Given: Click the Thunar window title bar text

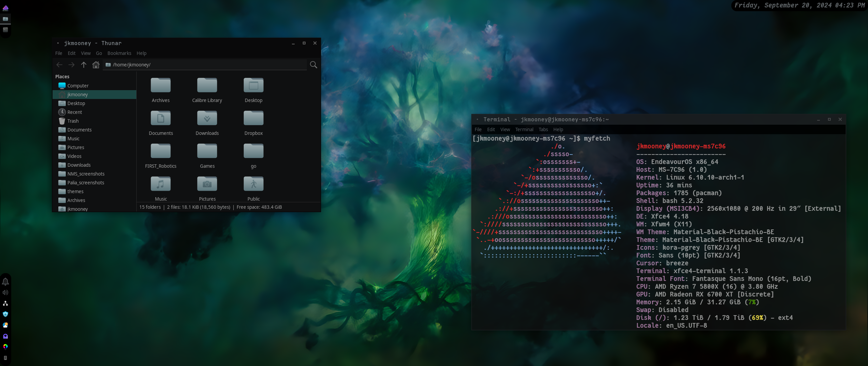Looking at the screenshot, I should click(x=93, y=43).
